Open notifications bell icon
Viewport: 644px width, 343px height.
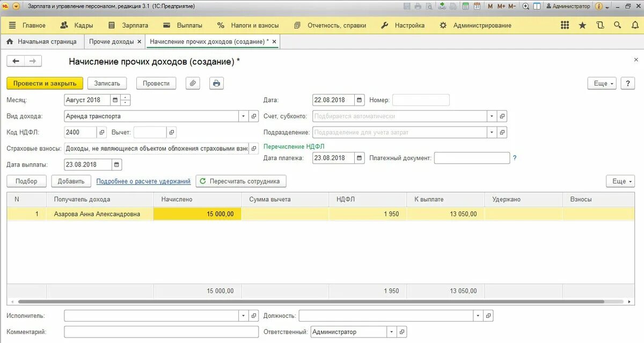point(635,25)
